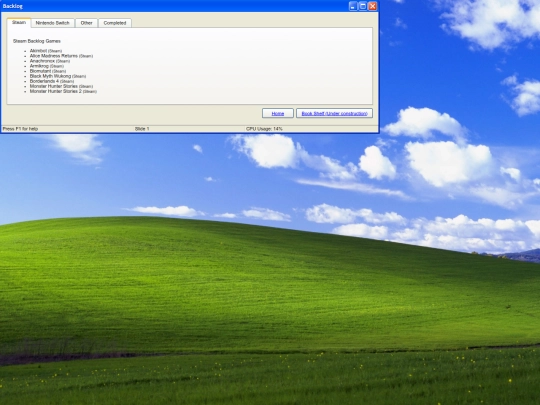
Task: Select 'Akimbot' in the game list
Action: (x=46, y=51)
